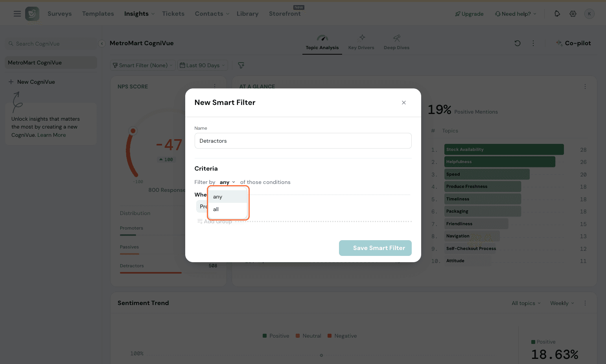Click the Save Smart Filter button

coord(375,248)
